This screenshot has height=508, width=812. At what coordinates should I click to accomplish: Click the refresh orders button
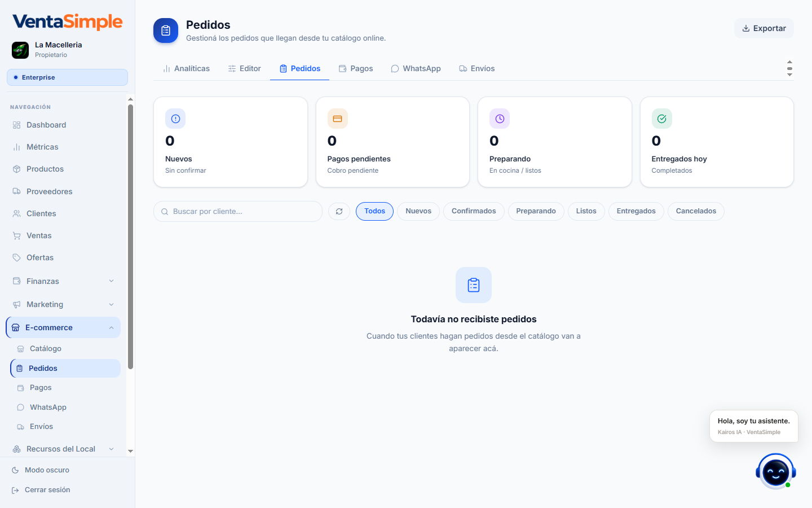coord(339,211)
